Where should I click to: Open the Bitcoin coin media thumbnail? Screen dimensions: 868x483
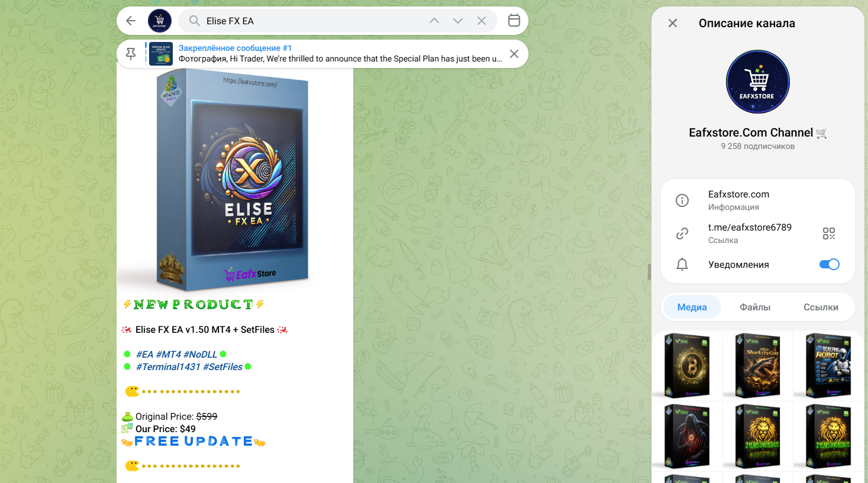[x=687, y=365]
